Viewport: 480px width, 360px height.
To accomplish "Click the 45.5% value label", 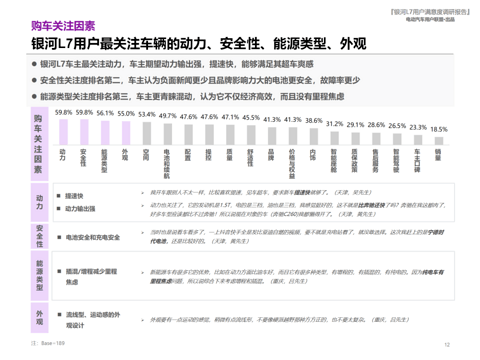I will click(x=251, y=118).
